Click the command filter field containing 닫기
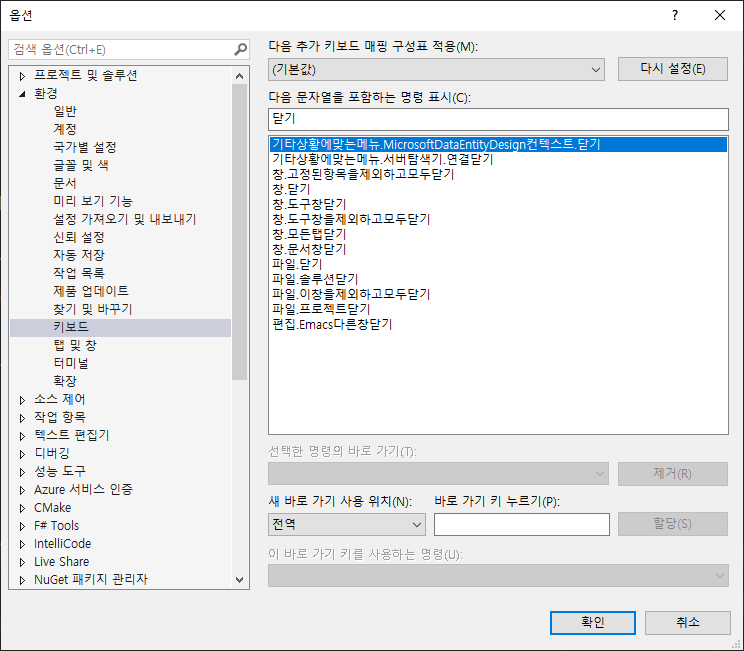744x651 pixels. 498,119
